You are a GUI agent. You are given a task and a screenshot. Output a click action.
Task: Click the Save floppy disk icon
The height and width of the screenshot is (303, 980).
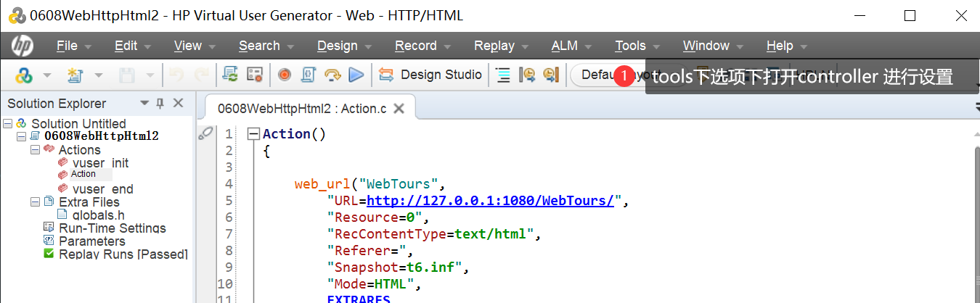click(127, 75)
